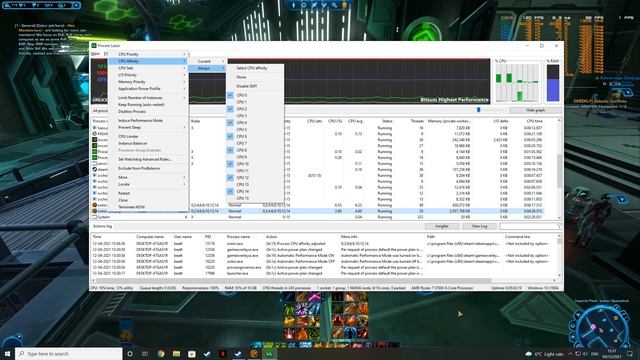This screenshot has height=360, width=640.
Task: Open Task View on the taskbar
Action: [145, 353]
